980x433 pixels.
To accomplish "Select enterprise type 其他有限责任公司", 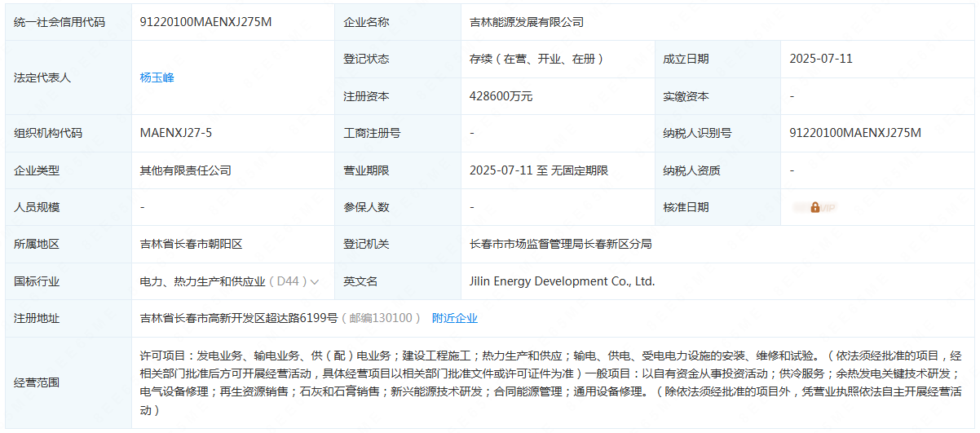I will (x=186, y=170).
